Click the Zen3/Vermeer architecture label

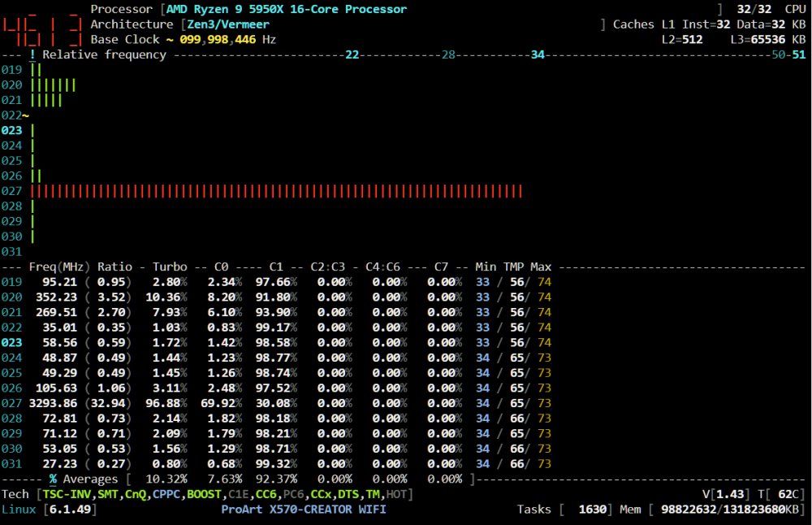pyautogui.click(x=228, y=24)
